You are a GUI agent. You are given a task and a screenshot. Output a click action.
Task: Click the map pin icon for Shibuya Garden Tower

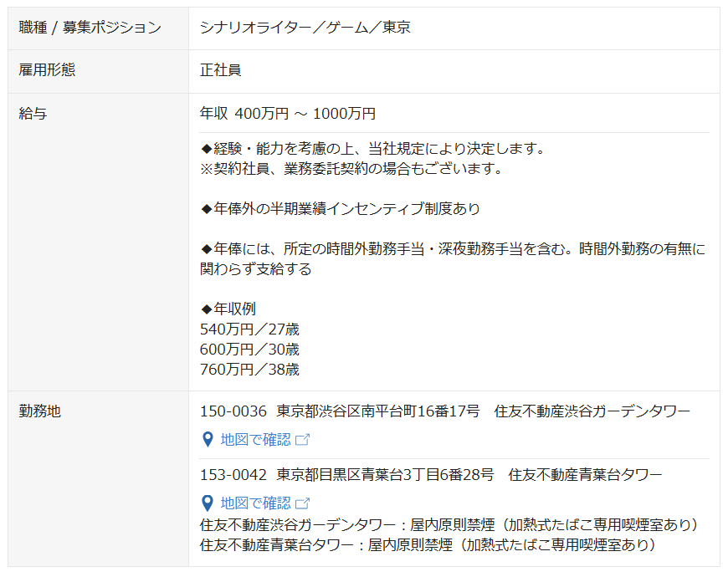click(x=208, y=439)
